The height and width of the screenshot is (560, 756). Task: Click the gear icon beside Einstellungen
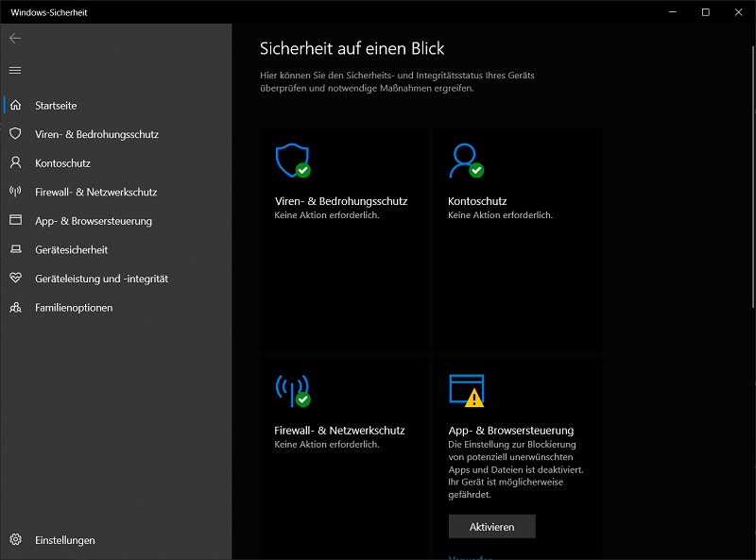coord(15,539)
